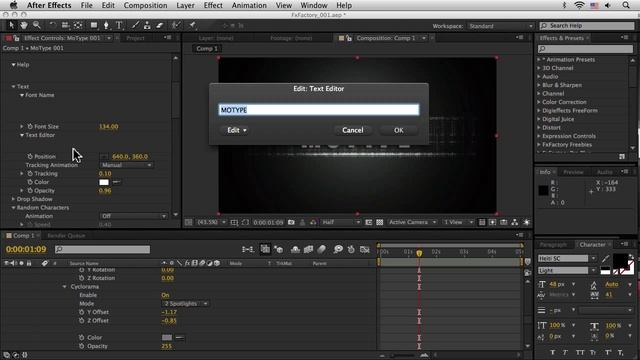Click Cancel in Text Editor dialog

(x=353, y=130)
